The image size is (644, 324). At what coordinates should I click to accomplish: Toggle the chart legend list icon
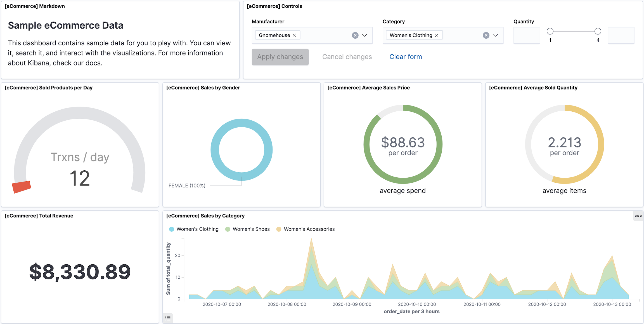coord(168,318)
